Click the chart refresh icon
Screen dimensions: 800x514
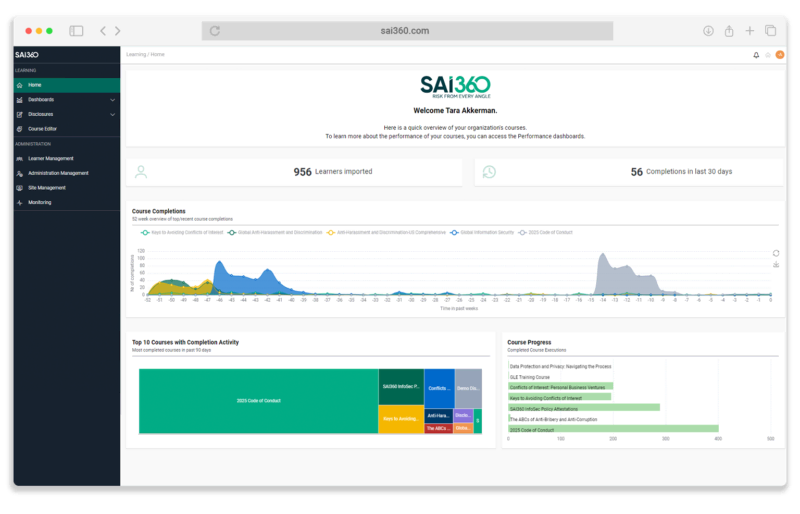[775, 253]
